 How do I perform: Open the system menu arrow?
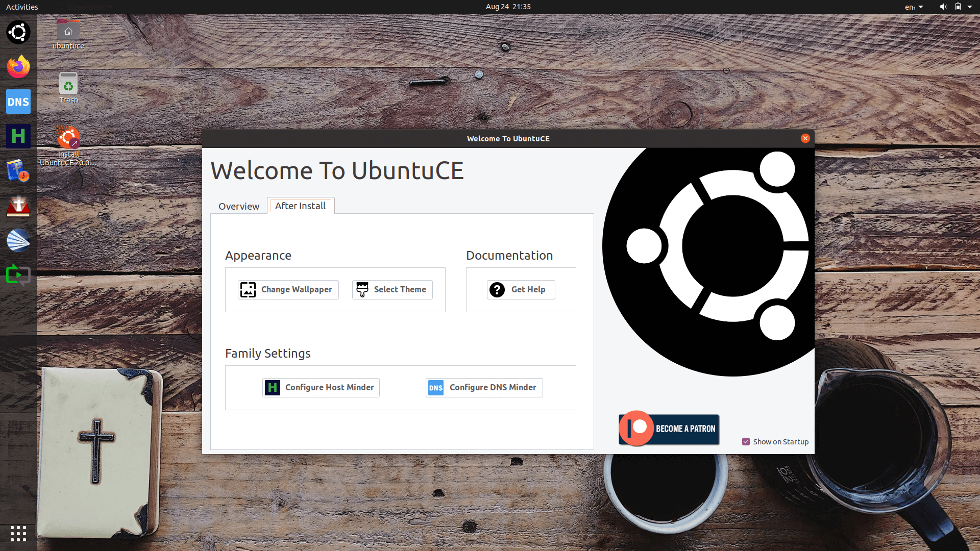point(970,7)
